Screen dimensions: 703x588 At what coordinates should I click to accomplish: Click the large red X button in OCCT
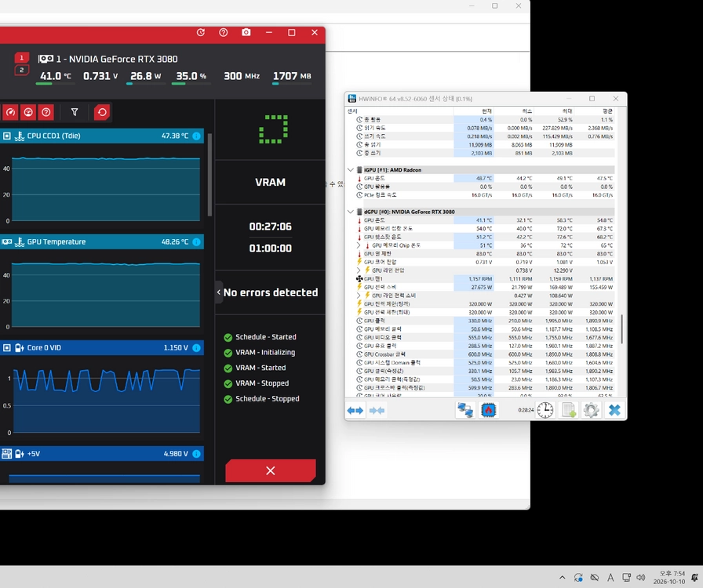[271, 470]
